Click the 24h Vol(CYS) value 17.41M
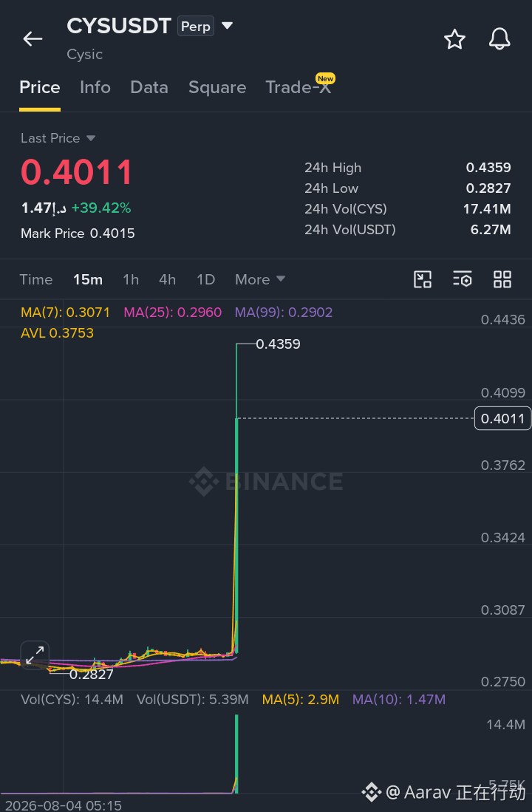 486,209
